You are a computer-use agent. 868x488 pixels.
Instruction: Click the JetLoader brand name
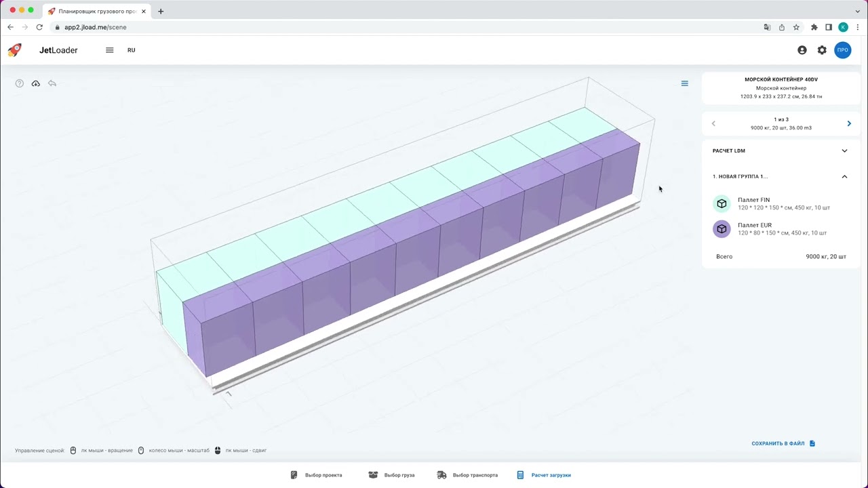[58, 50]
